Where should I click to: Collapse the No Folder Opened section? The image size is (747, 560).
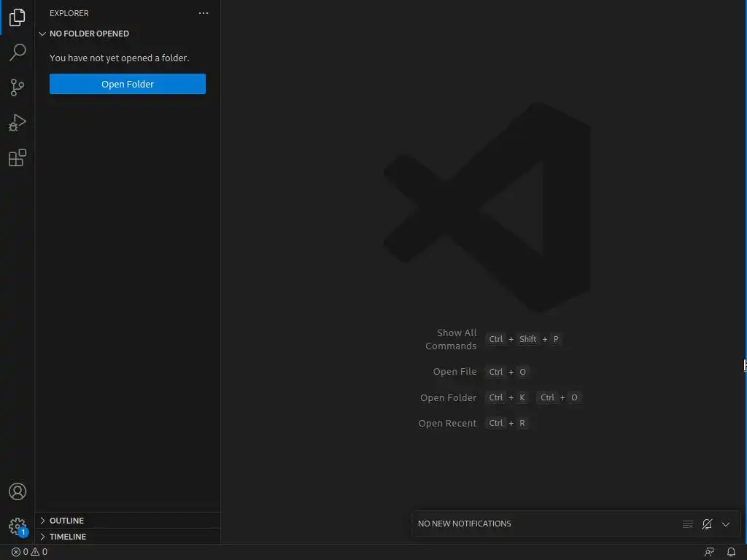pyautogui.click(x=128, y=34)
